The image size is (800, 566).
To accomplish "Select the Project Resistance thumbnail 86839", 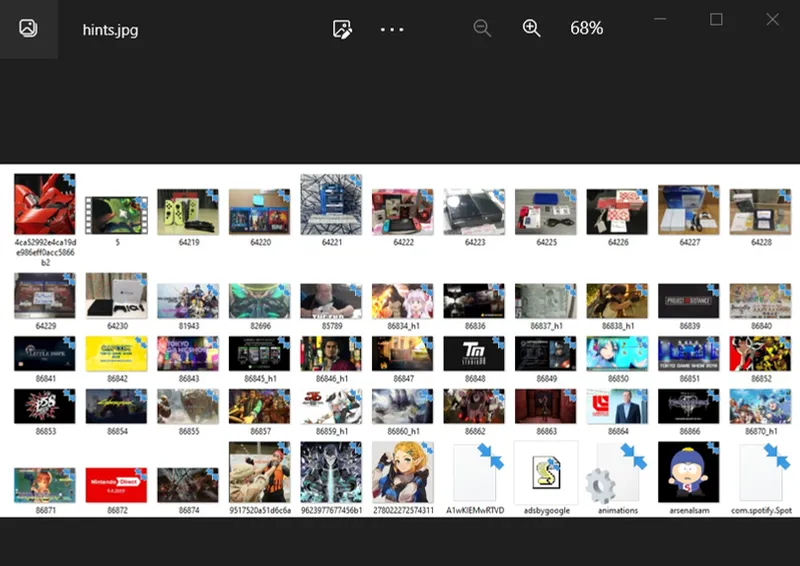I will 689,301.
